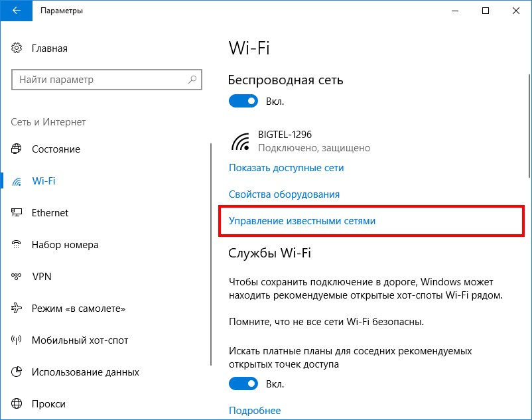Click Управление известными сетями link

tap(302, 221)
